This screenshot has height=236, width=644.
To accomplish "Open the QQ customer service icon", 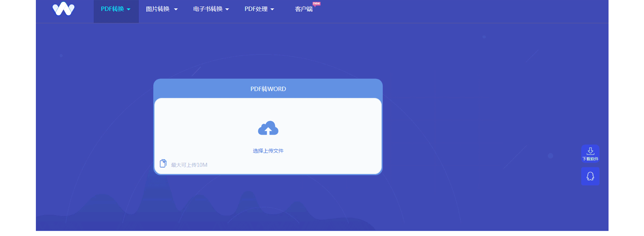I will [590, 176].
